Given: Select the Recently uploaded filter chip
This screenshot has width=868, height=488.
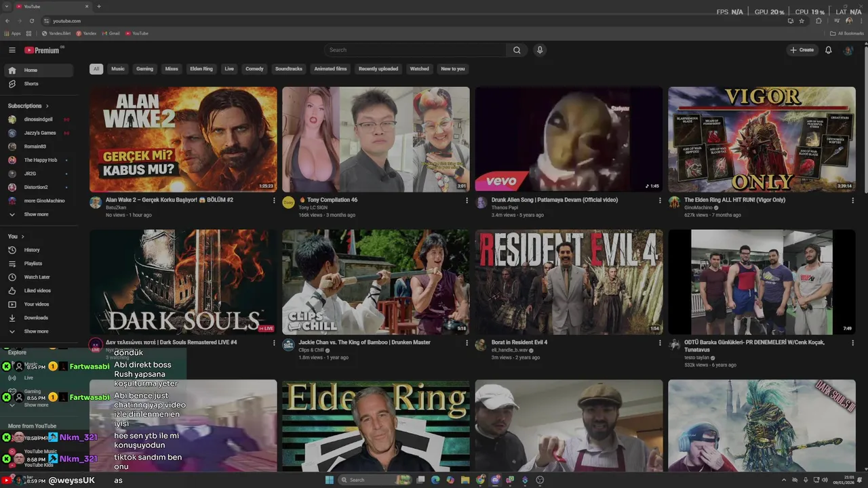Looking at the screenshot, I should pos(378,68).
